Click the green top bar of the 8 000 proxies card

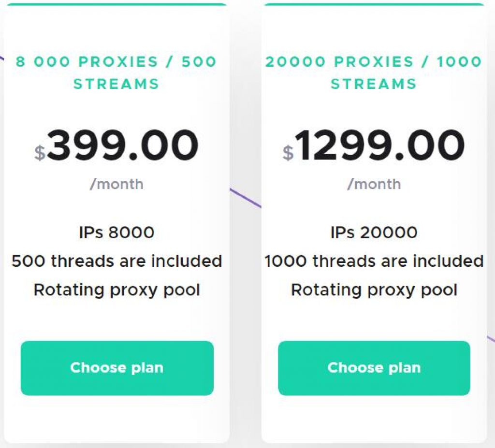117,4
